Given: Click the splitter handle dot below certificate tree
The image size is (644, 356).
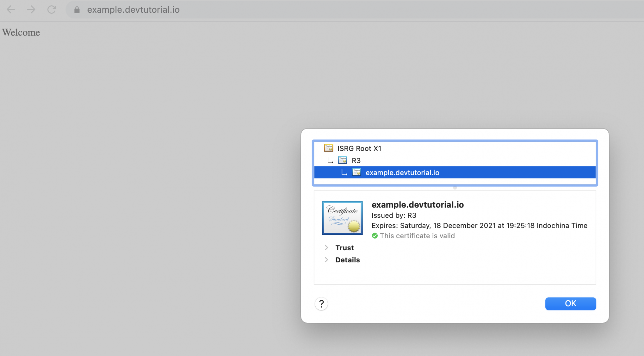Looking at the screenshot, I should point(455,188).
